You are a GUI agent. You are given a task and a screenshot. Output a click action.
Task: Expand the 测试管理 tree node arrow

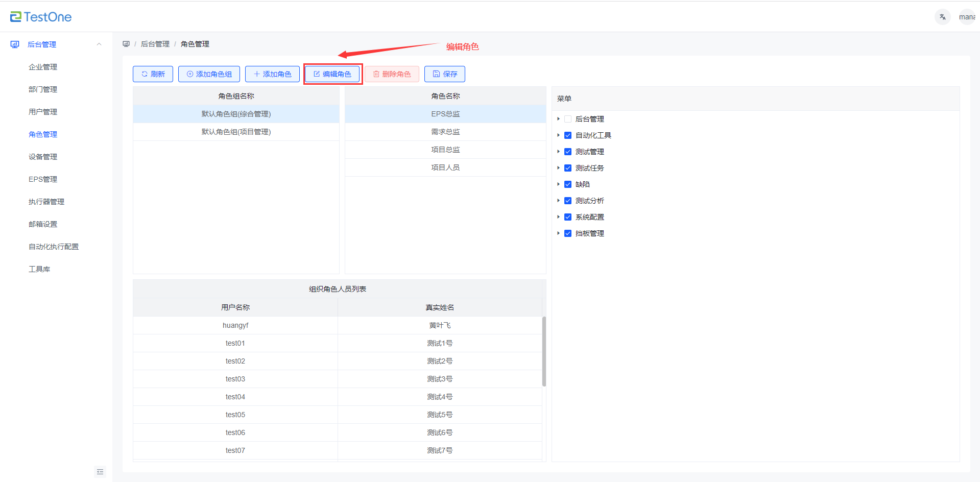pos(558,152)
